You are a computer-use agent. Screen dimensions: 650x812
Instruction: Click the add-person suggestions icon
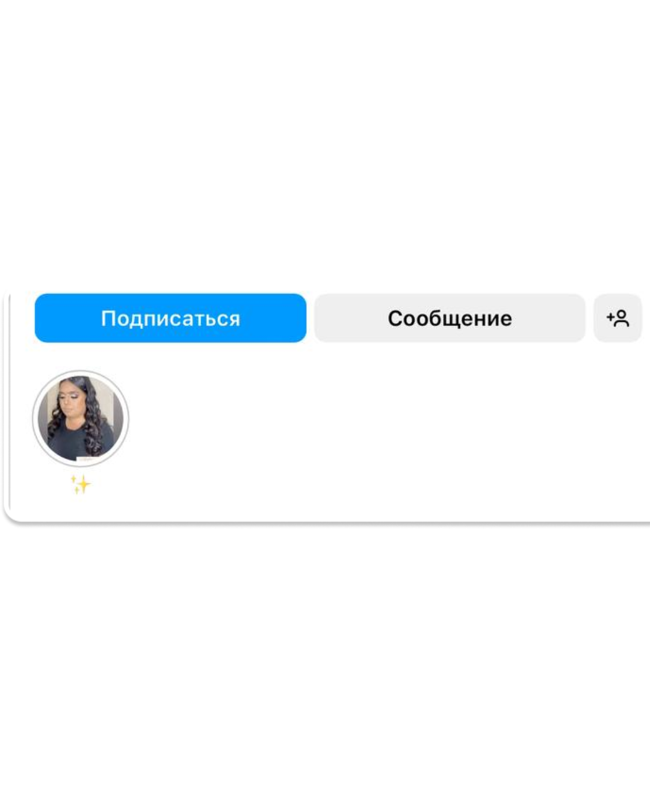[617, 318]
